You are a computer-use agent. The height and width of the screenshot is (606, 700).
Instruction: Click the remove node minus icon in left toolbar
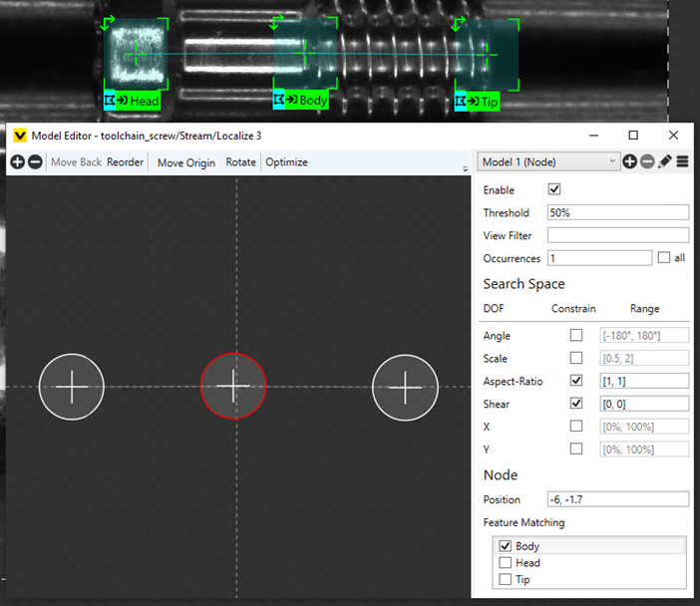click(35, 162)
